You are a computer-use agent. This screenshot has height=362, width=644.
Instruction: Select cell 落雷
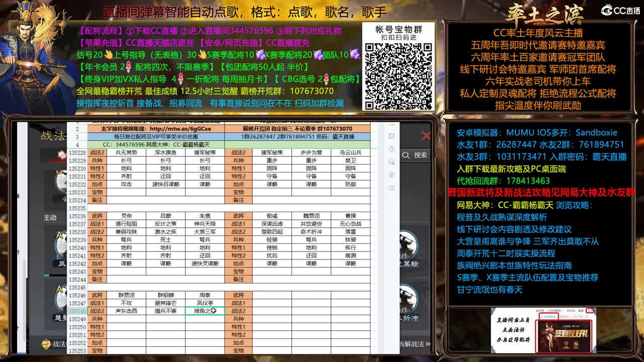(x=350, y=232)
